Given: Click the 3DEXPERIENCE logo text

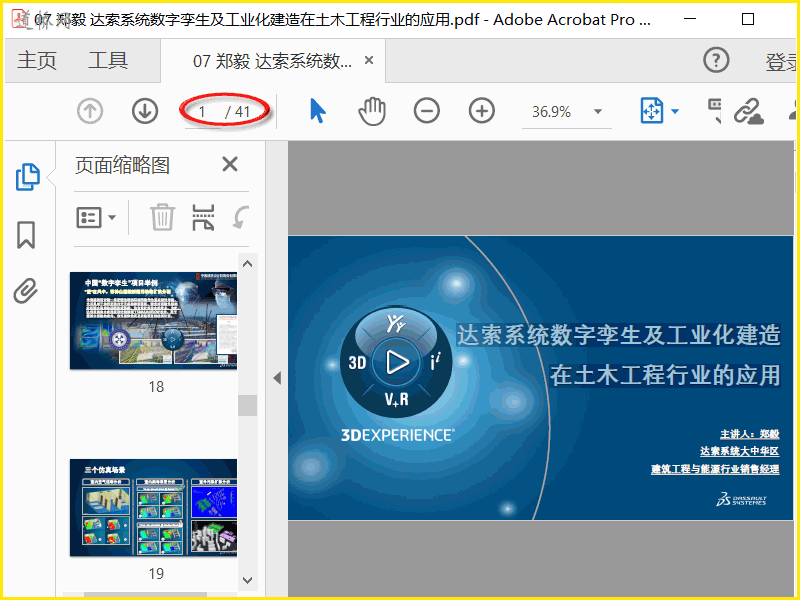Looking at the screenshot, I should 397,435.
